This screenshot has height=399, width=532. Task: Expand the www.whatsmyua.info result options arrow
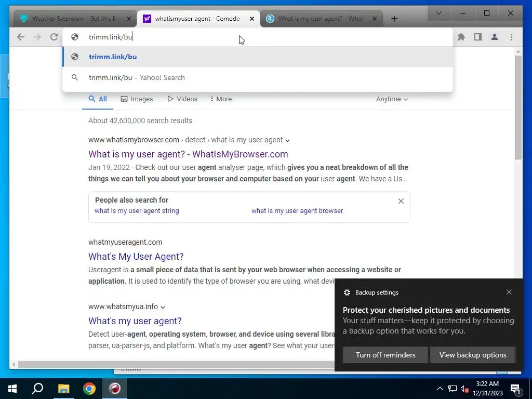click(163, 307)
